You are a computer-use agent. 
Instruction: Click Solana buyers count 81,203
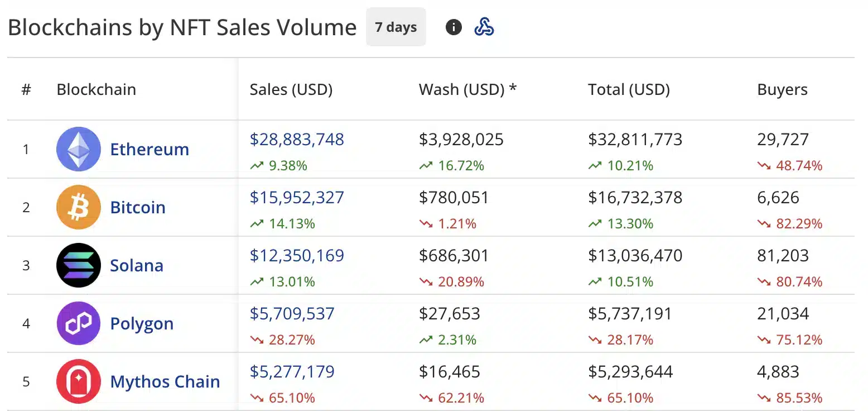(783, 255)
